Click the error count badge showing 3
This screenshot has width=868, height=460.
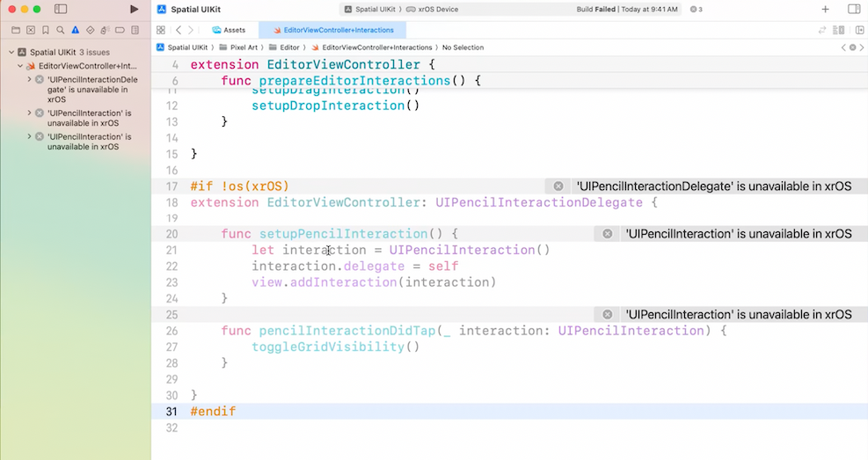pyautogui.click(x=697, y=9)
